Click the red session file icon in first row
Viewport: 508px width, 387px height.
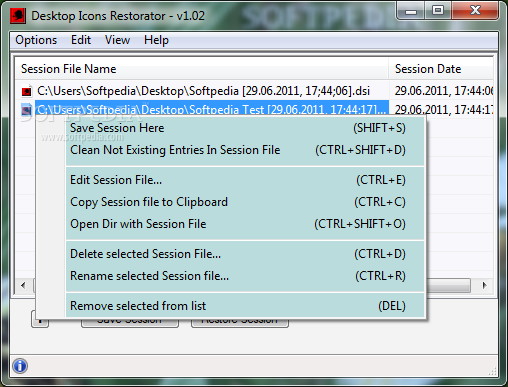(x=27, y=91)
